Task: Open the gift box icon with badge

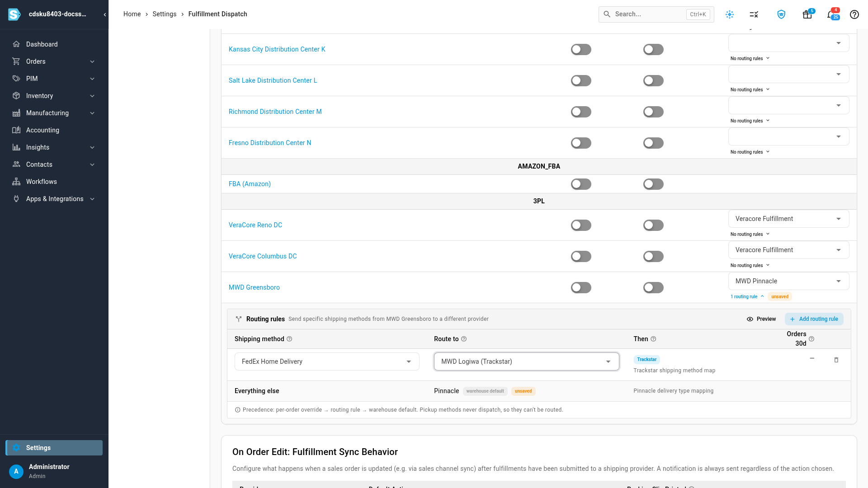Action: coord(807,14)
